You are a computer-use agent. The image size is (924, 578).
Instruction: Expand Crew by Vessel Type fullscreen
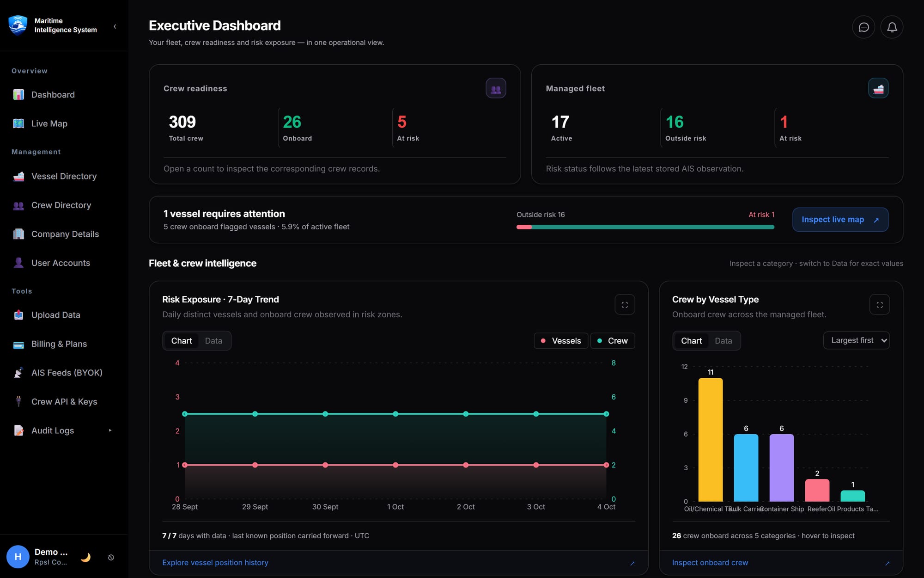pyautogui.click(x=880, y=305)
